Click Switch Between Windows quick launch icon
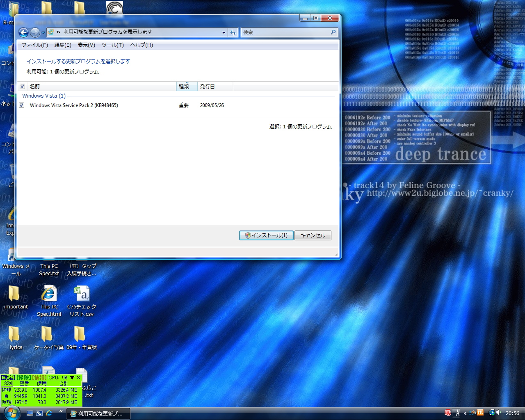The height and width of the screenshot is (420, 525). [39, 413]
